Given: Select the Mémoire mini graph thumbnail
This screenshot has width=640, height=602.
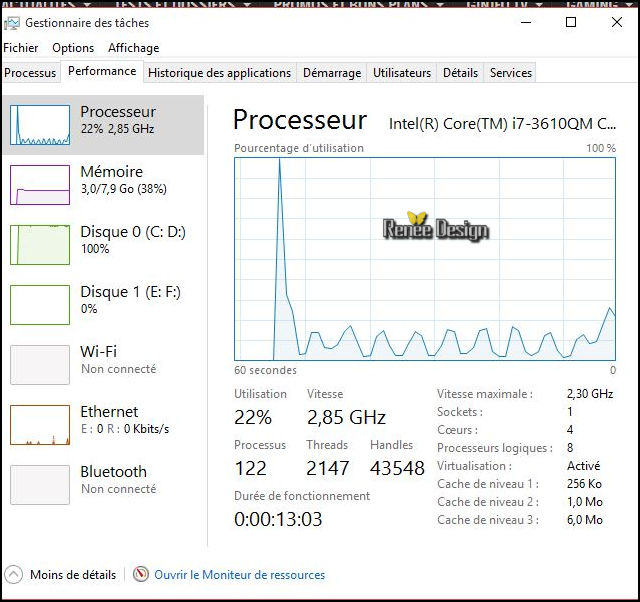Looking at the screenshot, I should point(40,185).
